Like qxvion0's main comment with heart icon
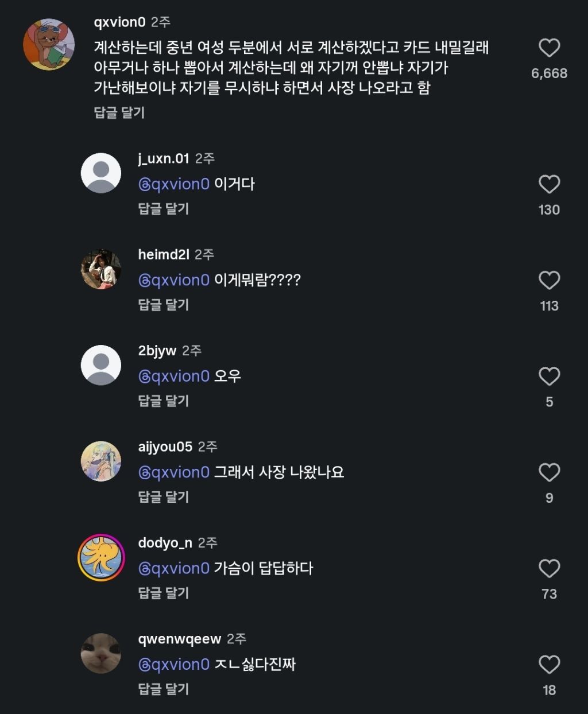 coord(549,48)
